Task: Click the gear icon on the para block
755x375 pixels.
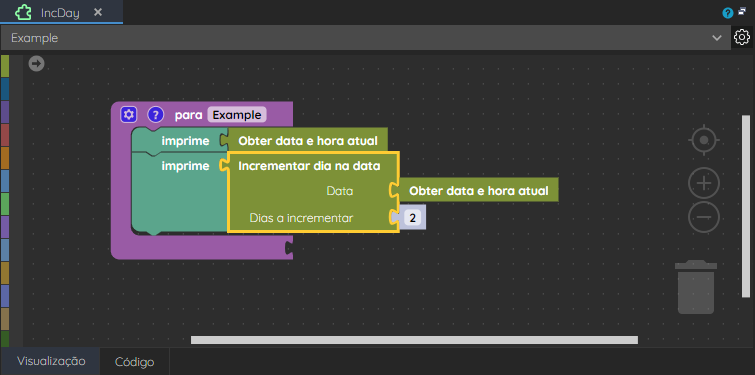Action: point(129,115)
